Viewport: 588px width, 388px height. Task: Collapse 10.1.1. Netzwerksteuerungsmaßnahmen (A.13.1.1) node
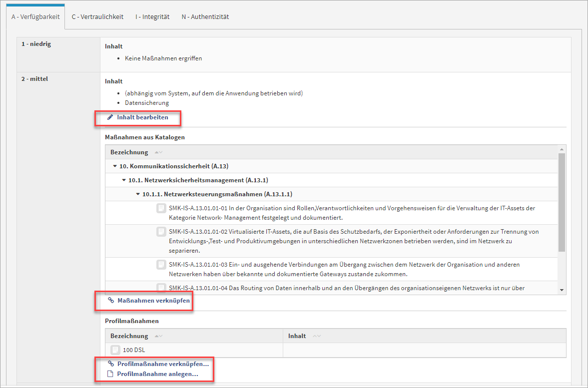[x=138, y=194]
